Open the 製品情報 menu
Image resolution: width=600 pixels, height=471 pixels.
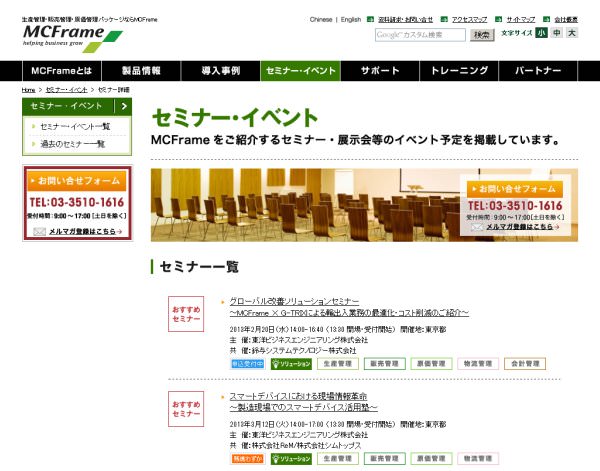pyautogui.click(x=141, y=71)
